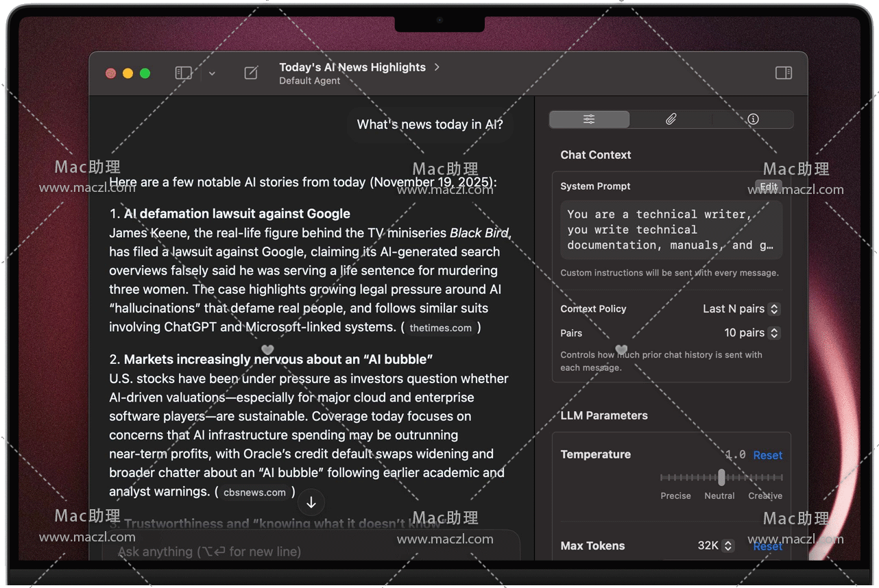
Task: Reset the Max Tokens value
Action: [767, 546]
